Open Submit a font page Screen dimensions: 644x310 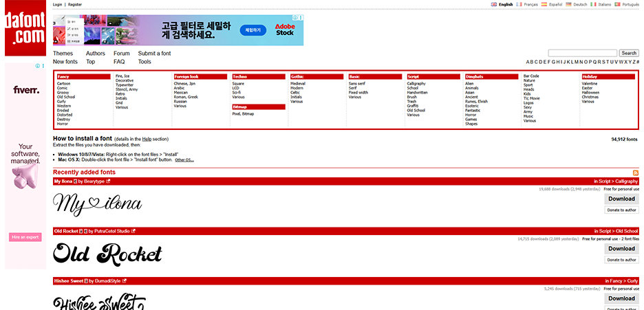154,54
